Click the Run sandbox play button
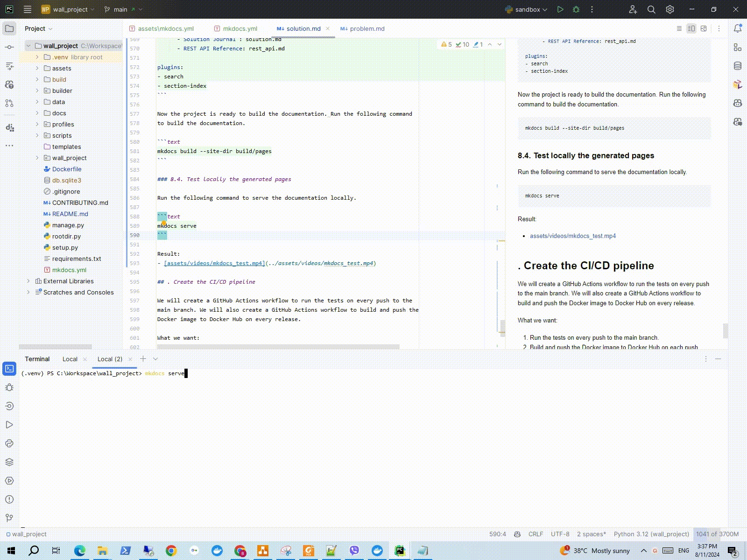The image size is (747, 560). (x=560, y=9)
